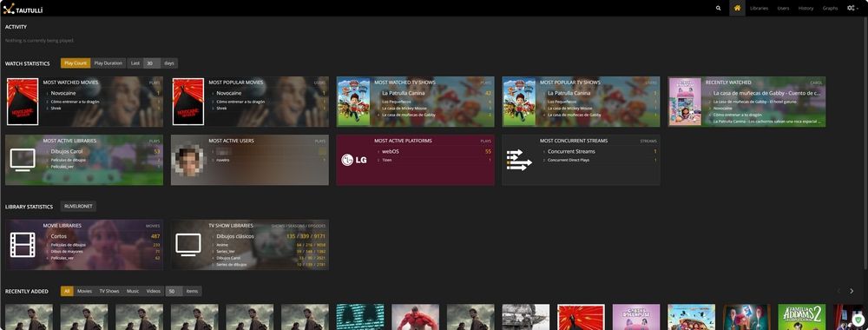Open Paw Patrol poster in Most Popular TV Shows
The image size is (868, 330).
[519, 102]
